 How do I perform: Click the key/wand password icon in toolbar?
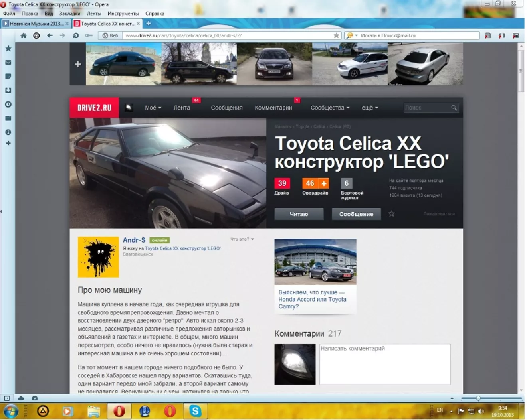89,35
